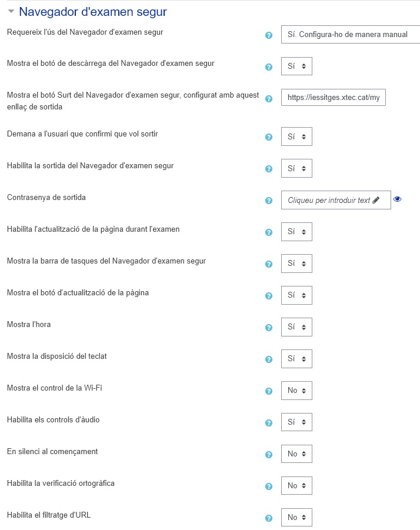Open help for Requereix l'ús del Navegador
The image size is (420, 530).
click(x=269, y=35)
